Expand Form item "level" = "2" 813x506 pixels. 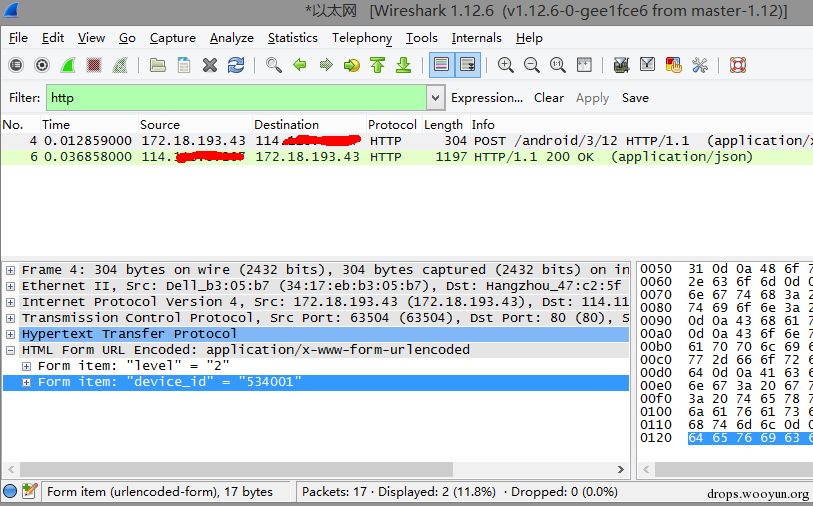(x=26, y=367)
